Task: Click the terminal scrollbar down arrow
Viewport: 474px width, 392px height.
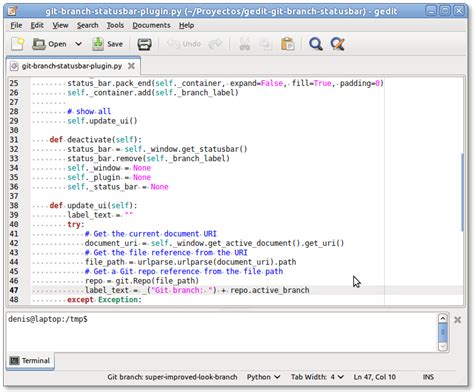Action: click(x=443, y=347)
